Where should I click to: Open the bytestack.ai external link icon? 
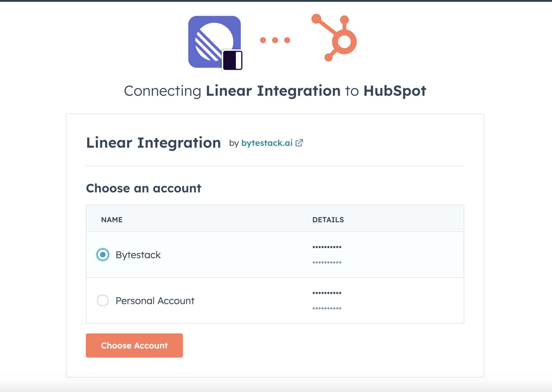300,143
